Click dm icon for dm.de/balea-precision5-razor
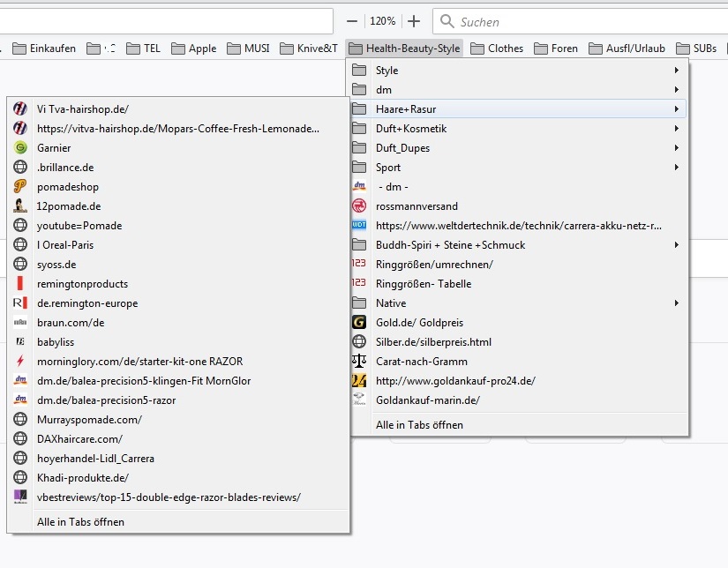The image size is (728, 568). pyautogui.click(x=20, y=400)
